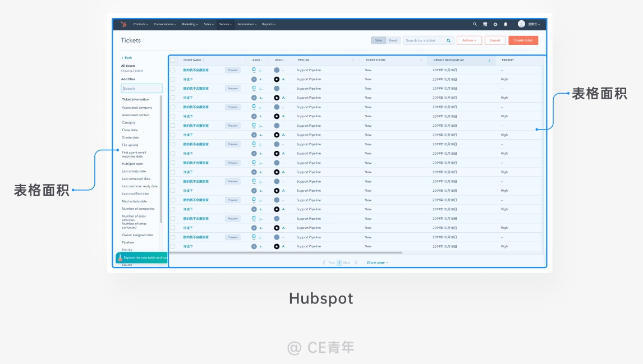Select Number of sales activities filter
The height and width of the screenshot is (364, 643).
134,218
